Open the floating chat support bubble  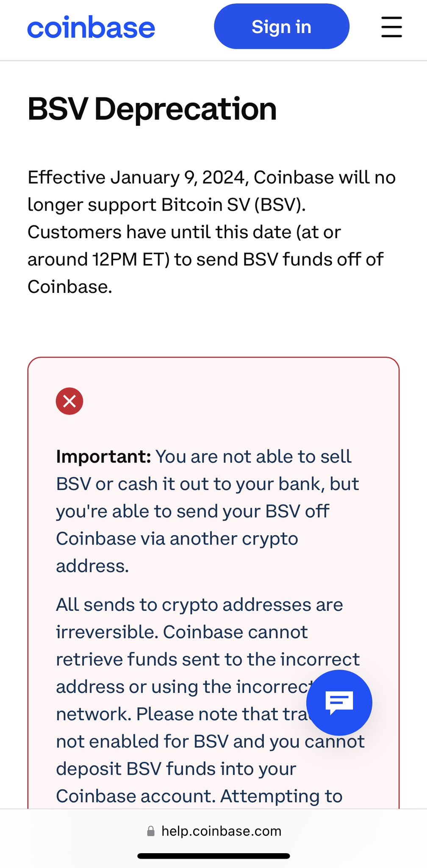pos(339,702)
